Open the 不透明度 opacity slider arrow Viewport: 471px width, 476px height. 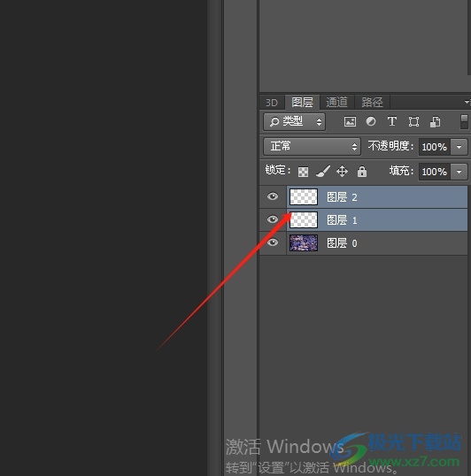(x=459, y=147)
